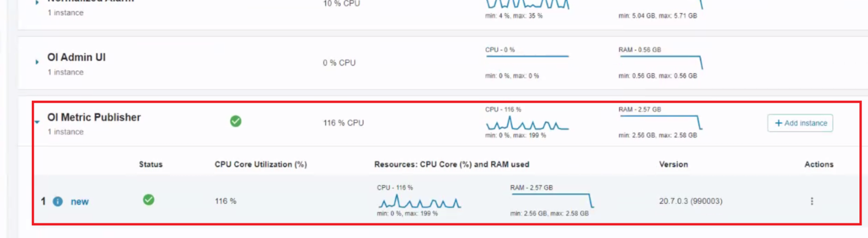Click the OI Metric Publisher RAM sparkline

(x=660, y=122)
